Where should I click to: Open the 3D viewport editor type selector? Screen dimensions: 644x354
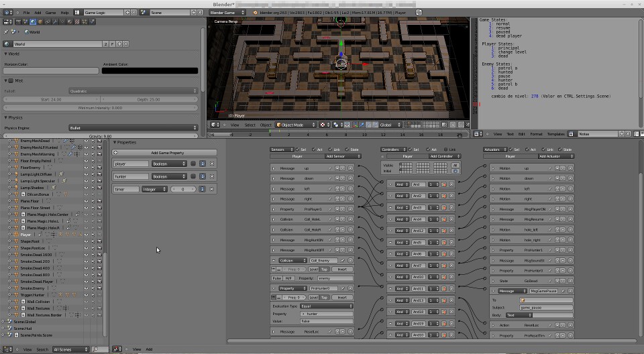pos(215,125)
